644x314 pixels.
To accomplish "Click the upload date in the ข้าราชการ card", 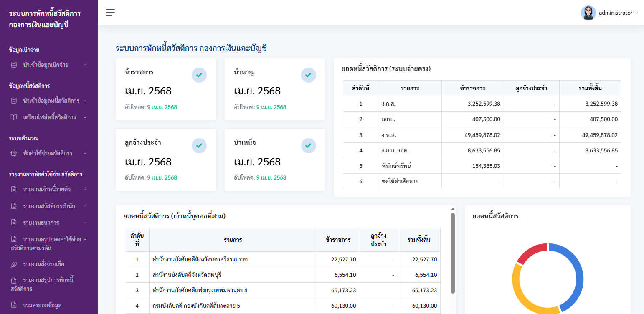I will (162, 107).
